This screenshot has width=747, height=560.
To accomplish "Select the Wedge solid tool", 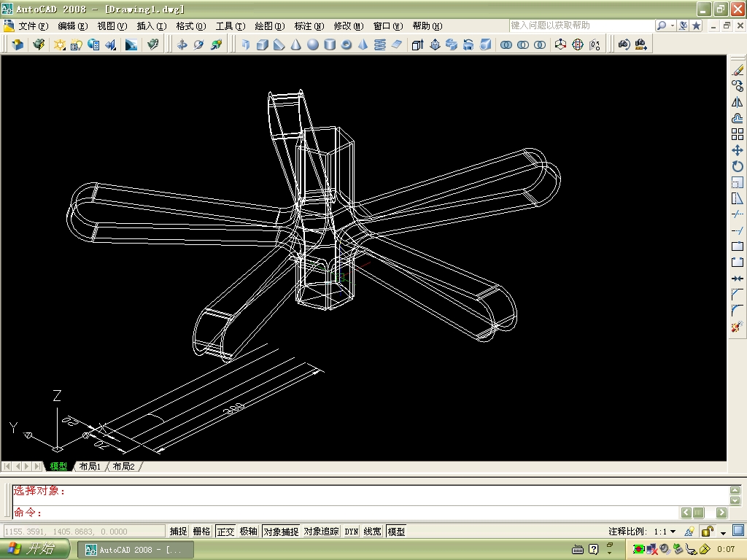I will [279, 44].
